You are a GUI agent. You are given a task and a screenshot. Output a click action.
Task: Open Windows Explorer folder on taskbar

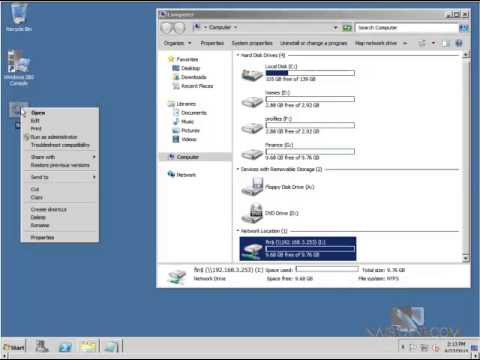(88, 347)
